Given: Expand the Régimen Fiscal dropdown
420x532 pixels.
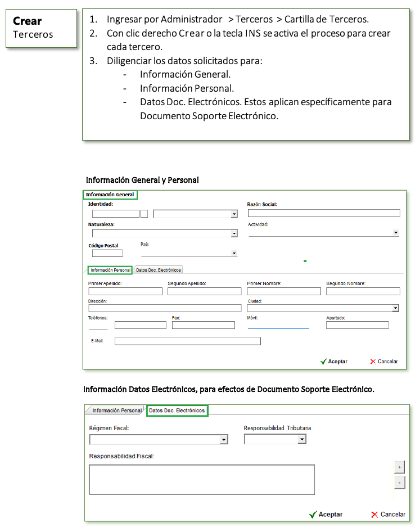Looking at the screenshot, I should click(x=224, y=440).
